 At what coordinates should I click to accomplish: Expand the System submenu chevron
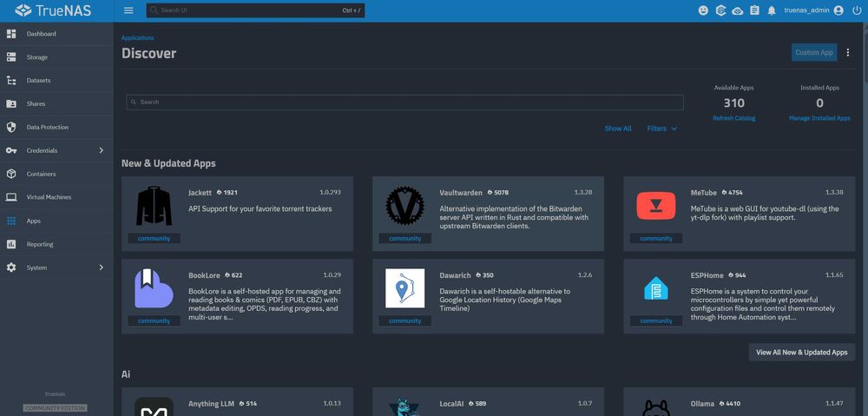[101, 267]
